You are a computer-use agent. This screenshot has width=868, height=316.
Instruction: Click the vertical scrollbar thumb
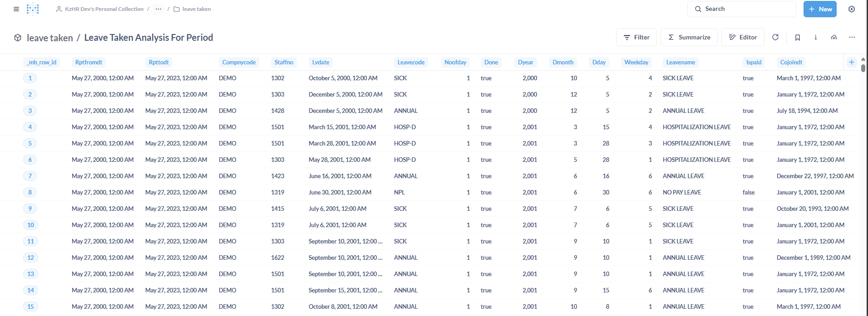863,68
